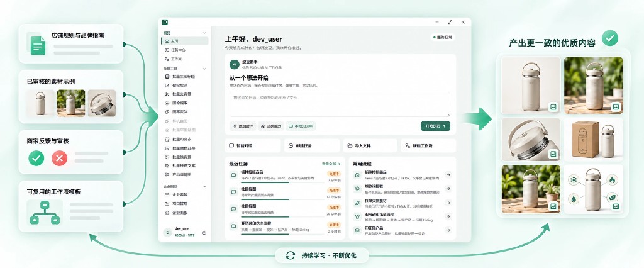This screenshot has width=644, height=268.
Task: Click the 新建工作流 quick action
Action: 428,145
